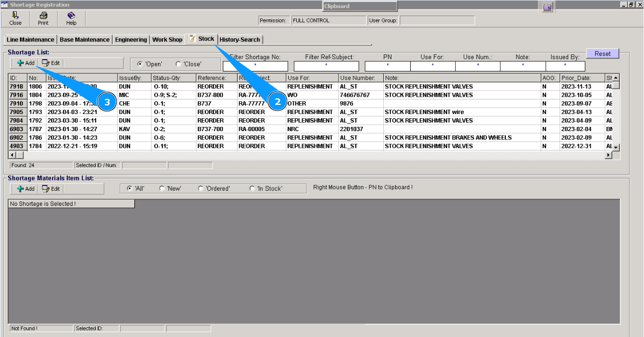Click shortage list scroll up arrow
This screenshot has width=644, height=337.
[616, 77]
